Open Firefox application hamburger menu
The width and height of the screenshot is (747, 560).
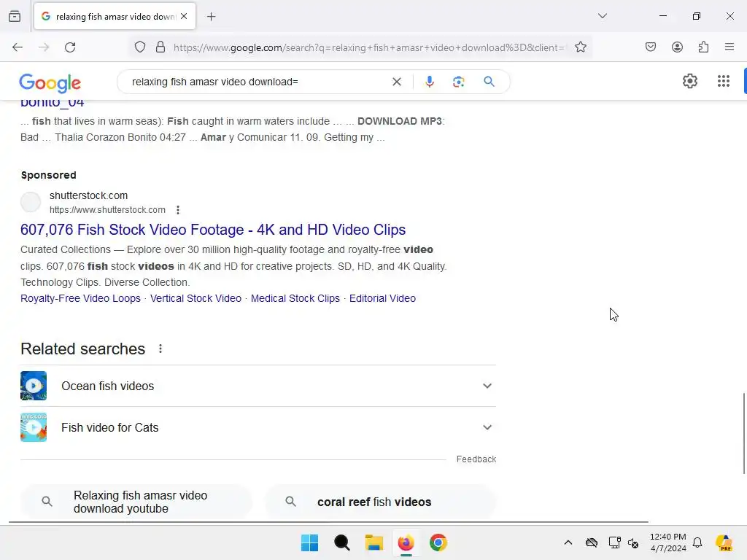729,47
